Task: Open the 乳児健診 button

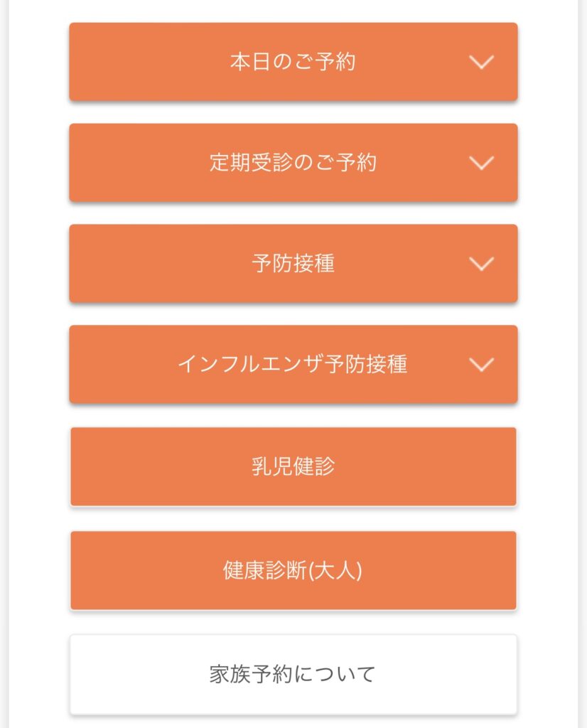Action: 293,467
